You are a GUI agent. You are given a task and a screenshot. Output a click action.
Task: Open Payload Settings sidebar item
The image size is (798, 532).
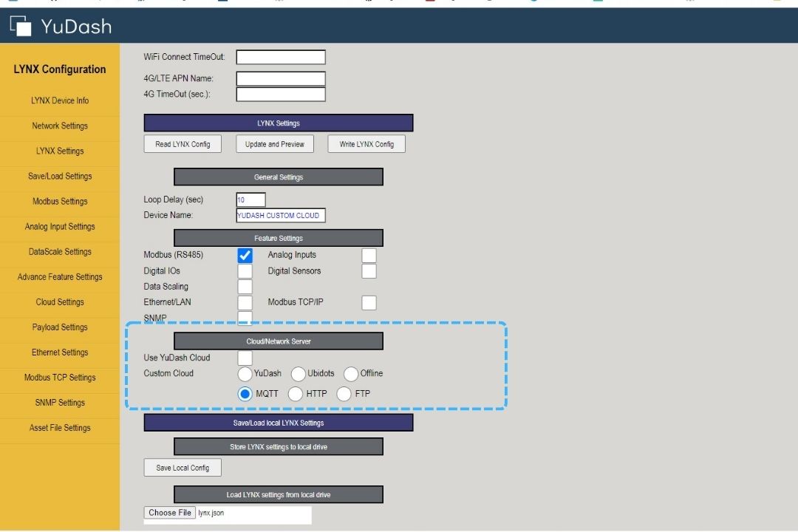point(60,327)
